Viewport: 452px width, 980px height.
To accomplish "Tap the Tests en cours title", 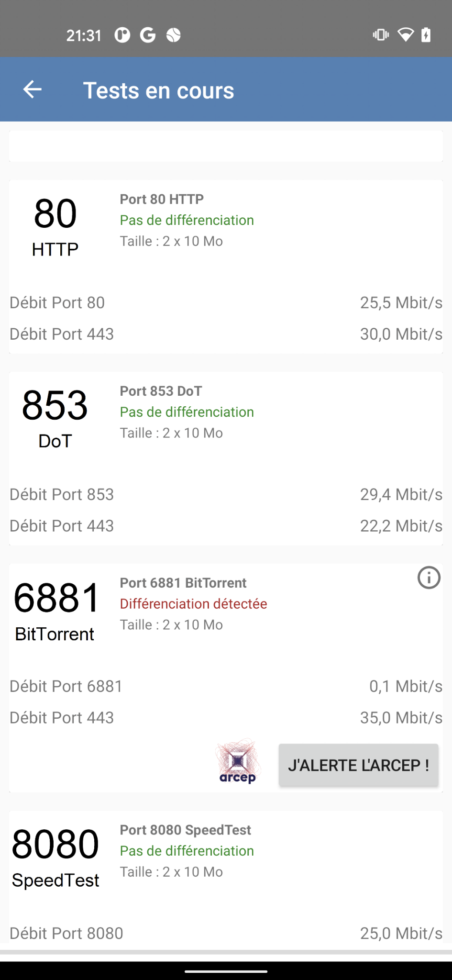I will tap(158, 90).
